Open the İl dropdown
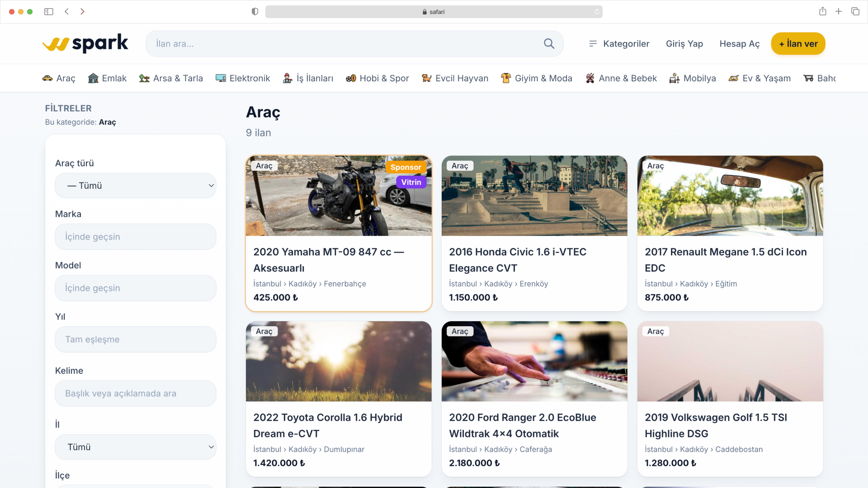 tap(136, 447)
